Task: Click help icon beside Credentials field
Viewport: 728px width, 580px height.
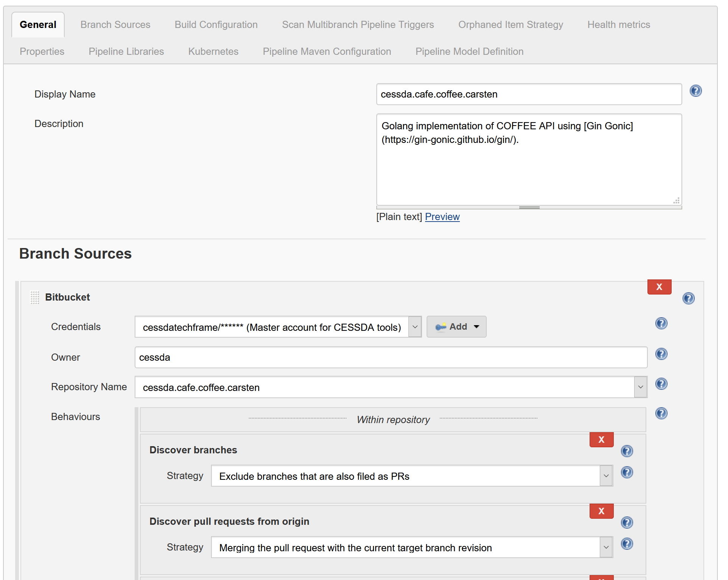Action: point(661,324)
